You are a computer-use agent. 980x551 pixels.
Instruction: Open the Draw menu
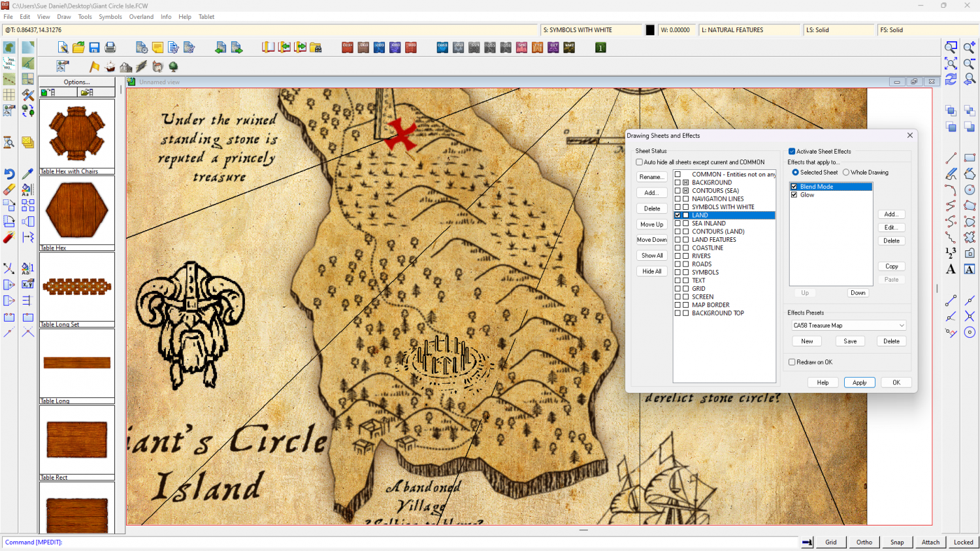64,17
